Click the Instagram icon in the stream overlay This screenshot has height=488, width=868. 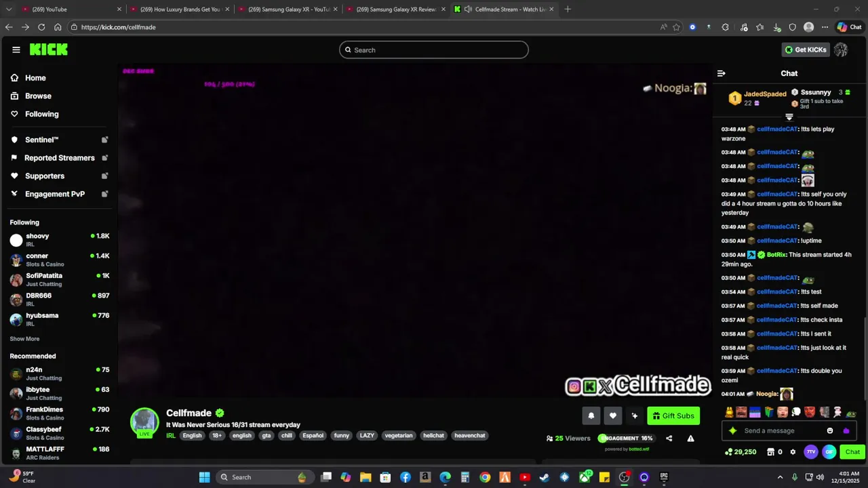click(x=574, y=387)
